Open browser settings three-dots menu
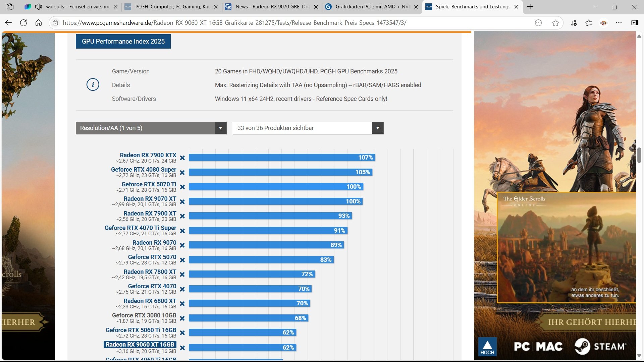Screen dimensions: 644x362 619,23
